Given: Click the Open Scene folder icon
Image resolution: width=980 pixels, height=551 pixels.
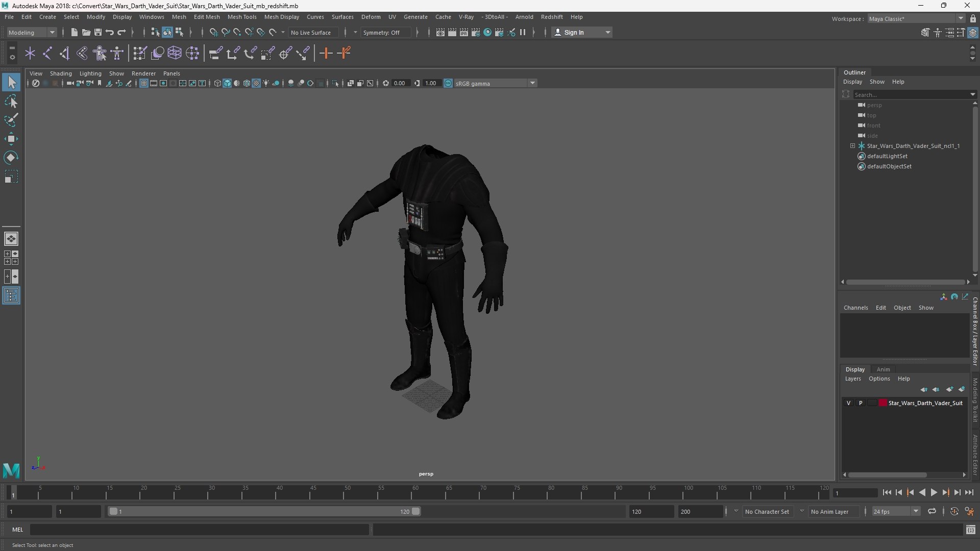Looking at the screenshot, I should [86, 32].
